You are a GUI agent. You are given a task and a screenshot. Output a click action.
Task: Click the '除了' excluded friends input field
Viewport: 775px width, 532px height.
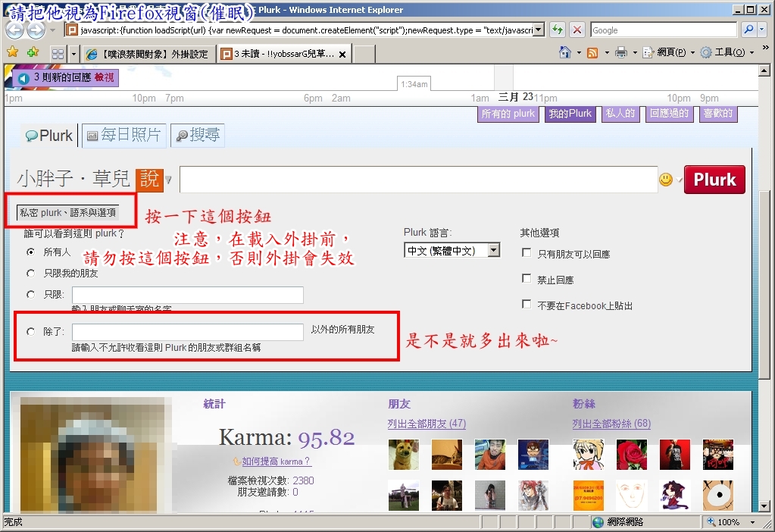click(187, 332)
